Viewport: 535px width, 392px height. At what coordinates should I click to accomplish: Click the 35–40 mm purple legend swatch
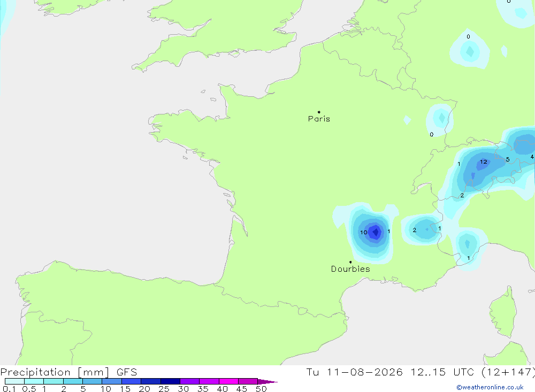(x=209, y=381)
